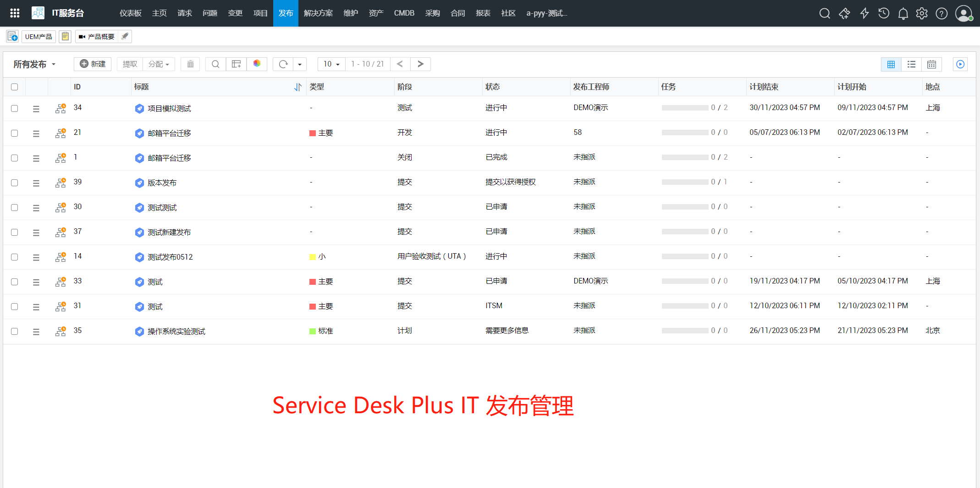Expand the 所有发布 view filter dropdown

pyautogui.click(x=34, y=64)
